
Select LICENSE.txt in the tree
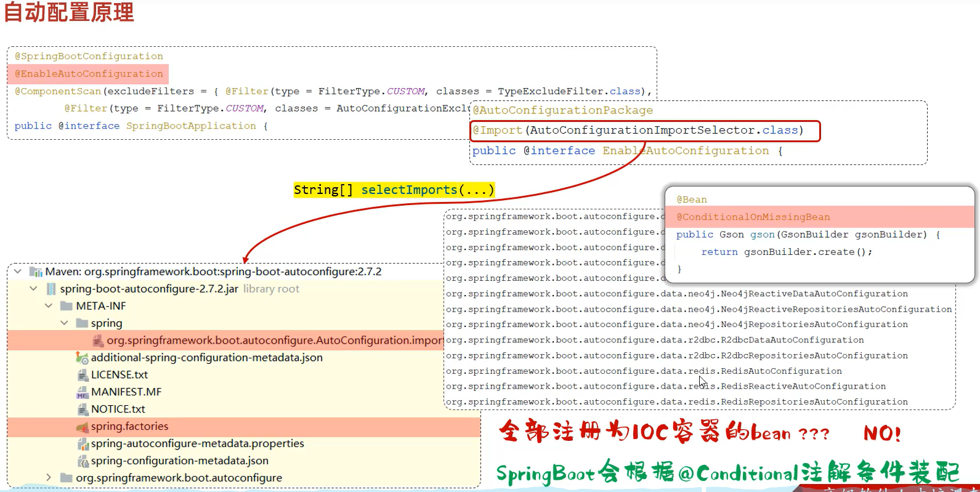point(119,375)
